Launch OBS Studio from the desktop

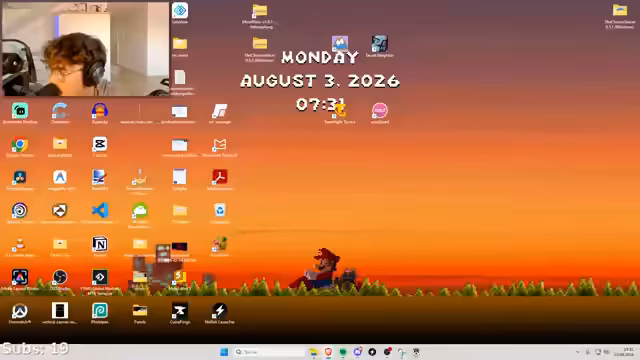[60, 277]
